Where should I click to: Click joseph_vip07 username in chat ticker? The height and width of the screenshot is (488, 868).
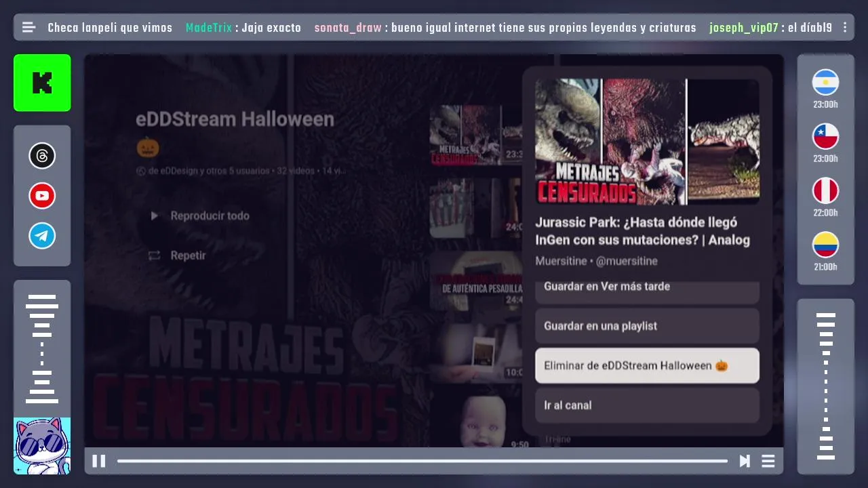click(744, 28)
